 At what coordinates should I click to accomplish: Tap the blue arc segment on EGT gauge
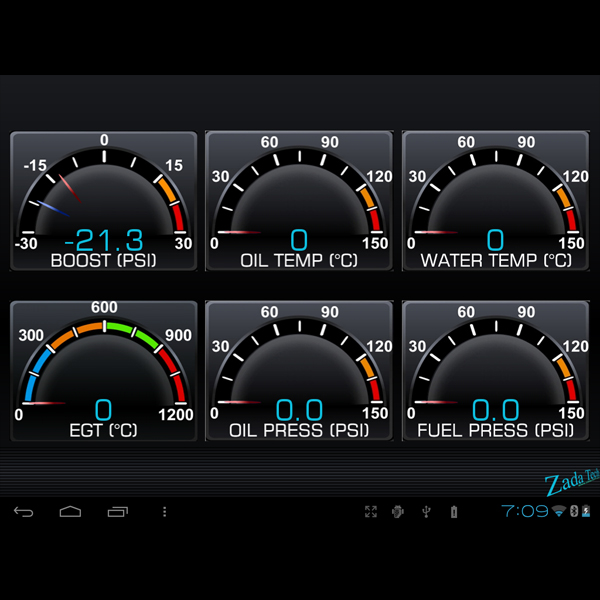tap(37, 374)
